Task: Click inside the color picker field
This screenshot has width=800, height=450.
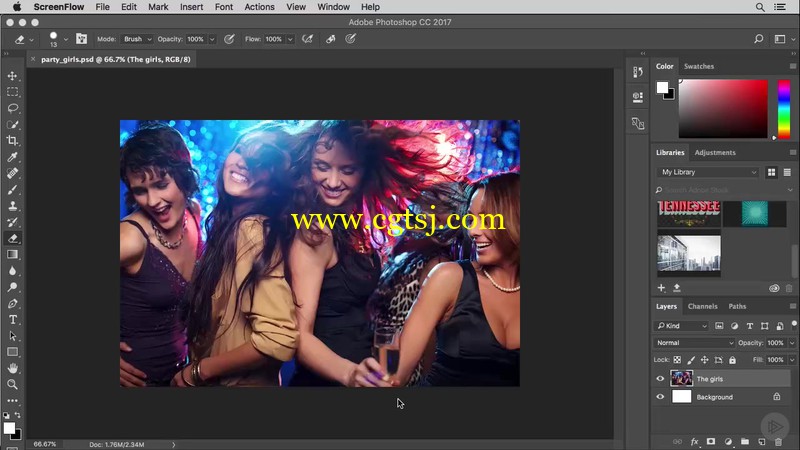Action: 723,109
